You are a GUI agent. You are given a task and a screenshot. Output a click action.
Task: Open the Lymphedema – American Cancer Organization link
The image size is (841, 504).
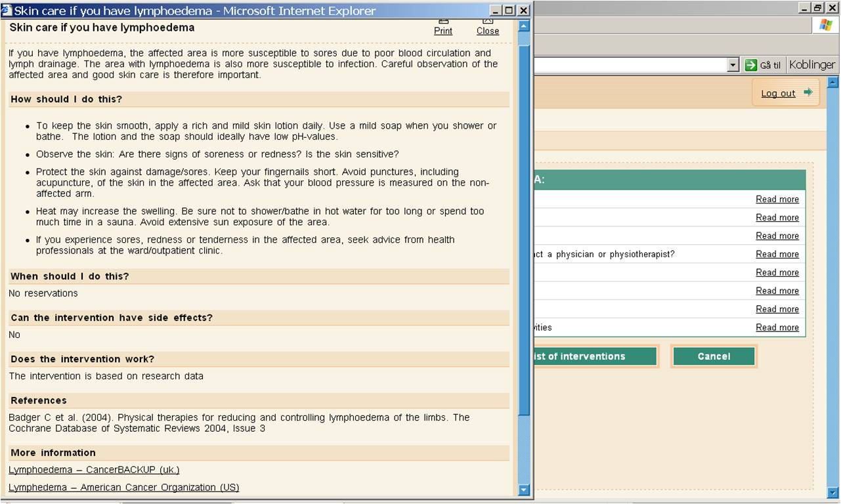pos(123,488)
